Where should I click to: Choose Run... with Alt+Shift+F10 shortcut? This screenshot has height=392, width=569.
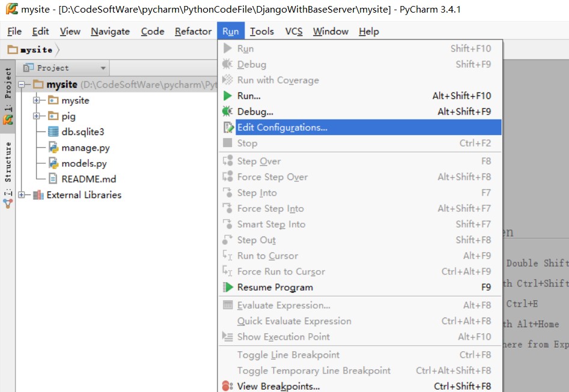[x=361, y=95]
